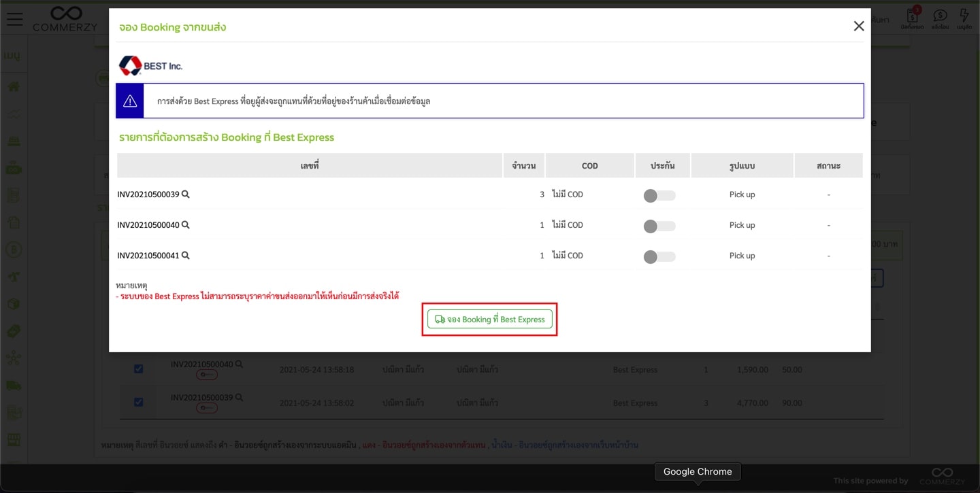
Task: Open the box package icon in sidebar
Action: click(x=14, y=304)
